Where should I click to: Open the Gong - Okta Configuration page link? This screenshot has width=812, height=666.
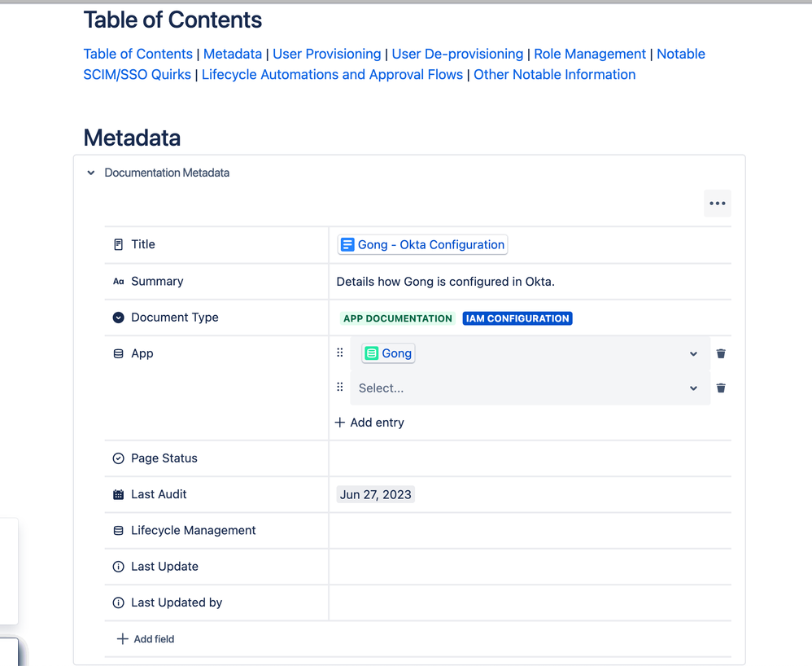(x=422, y=244)
